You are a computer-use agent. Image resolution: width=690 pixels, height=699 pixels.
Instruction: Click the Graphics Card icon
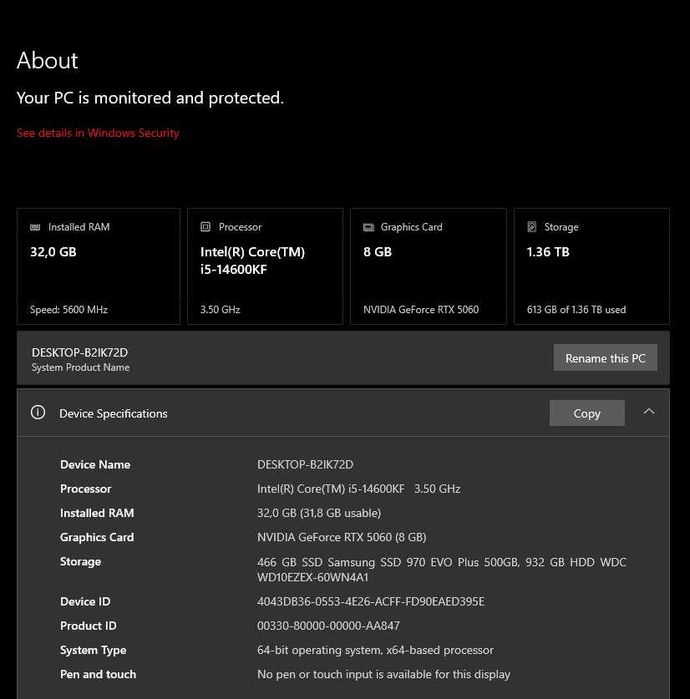pos(369,227)
